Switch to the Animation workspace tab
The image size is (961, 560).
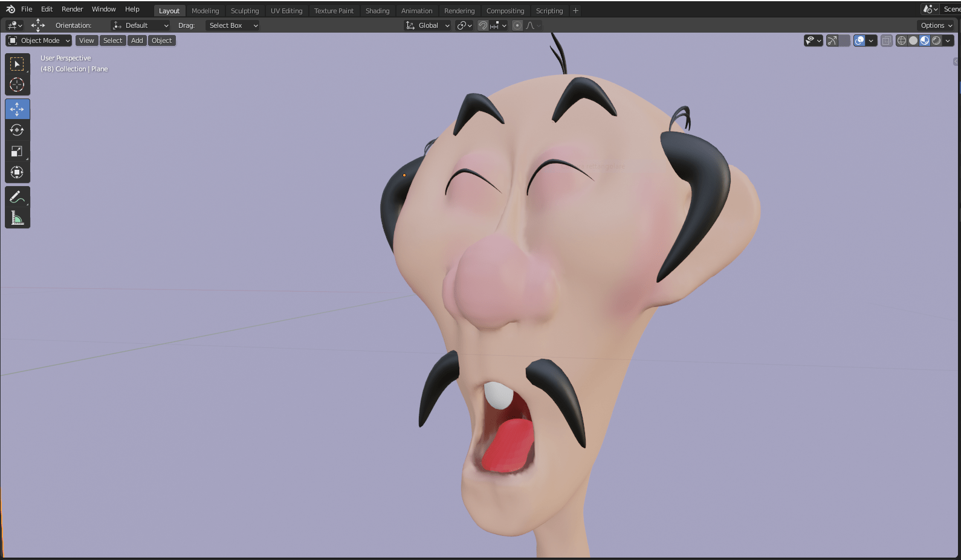point(416,11)
